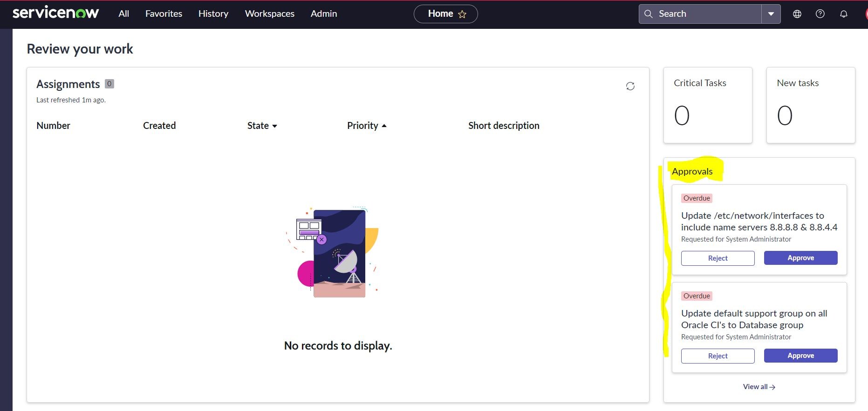Click the Assignments count badge
Viewport: 868px width, 411px height.
pos(109,84)
